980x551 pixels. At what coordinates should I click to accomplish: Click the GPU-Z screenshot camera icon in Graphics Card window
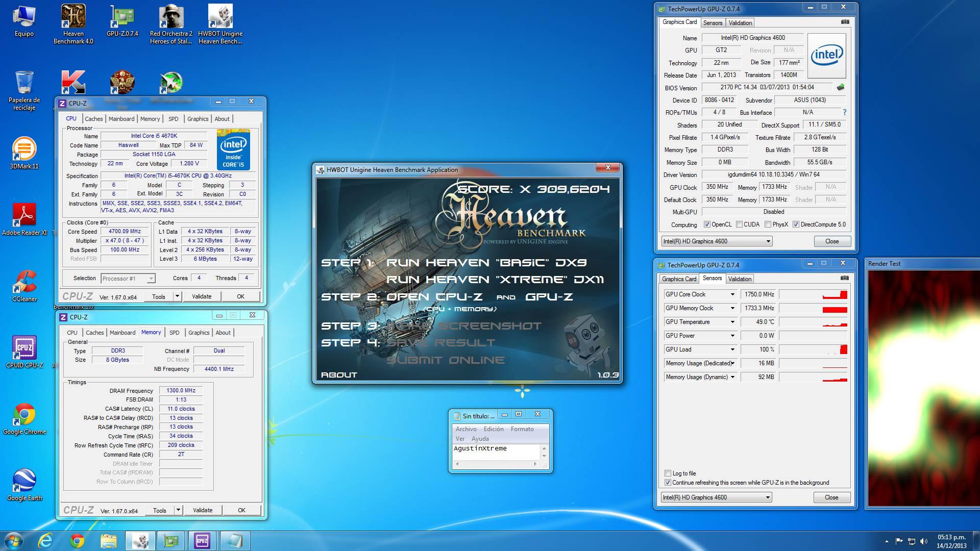(845, 22)
